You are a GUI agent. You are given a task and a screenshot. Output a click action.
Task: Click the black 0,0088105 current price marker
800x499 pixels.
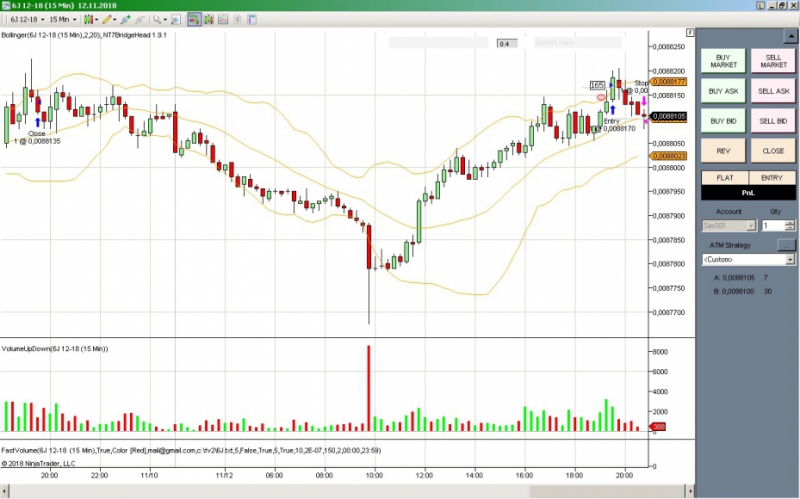click(x=668, y=117)
